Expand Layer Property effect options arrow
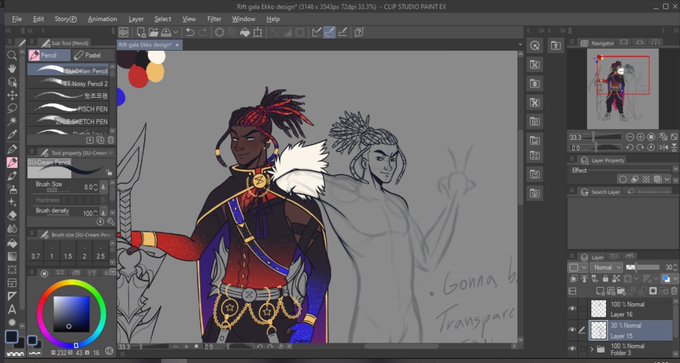Viewport: 680px width, 363px height. coord(667,179)
